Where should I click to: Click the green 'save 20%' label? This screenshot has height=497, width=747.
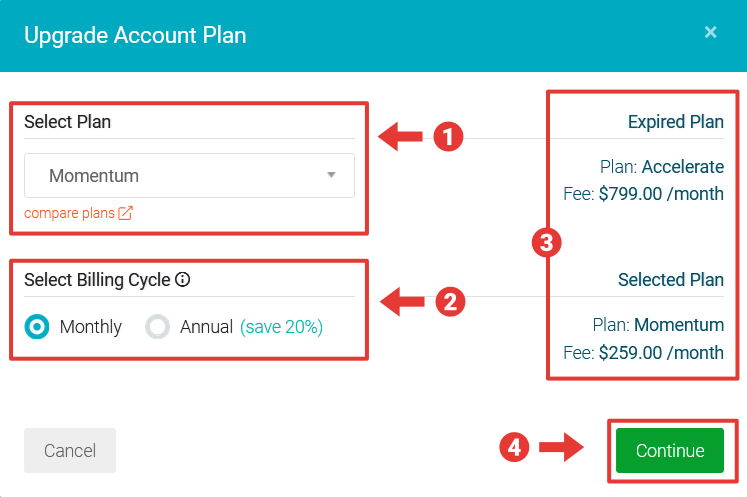281,327
